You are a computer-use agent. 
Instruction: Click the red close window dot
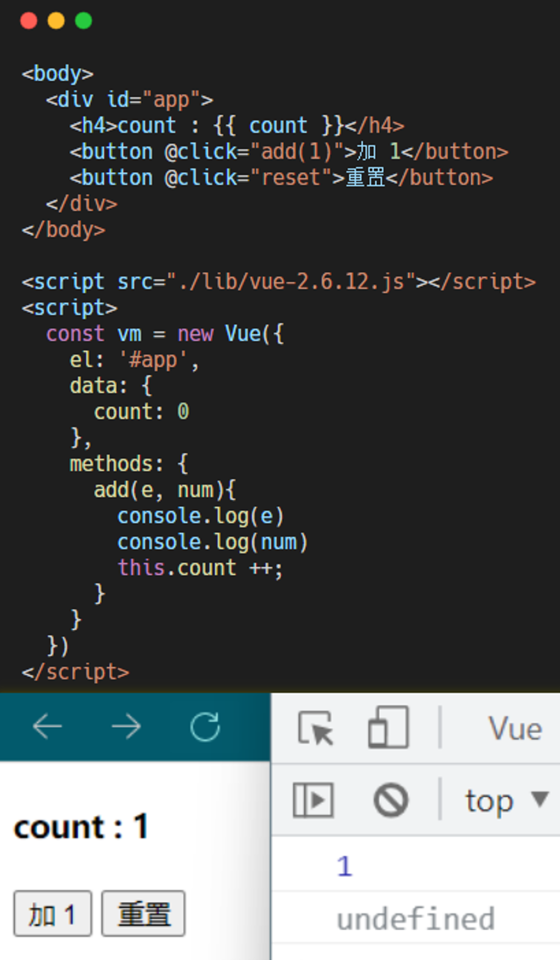(x=29, y=21)
